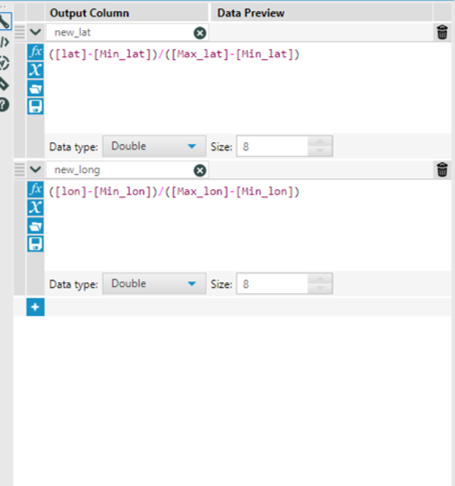Image resolution: width=455 pixels, height=486 pixels.
Task: Open the help icon in sidebar
Action: click(x=4, y=105)
